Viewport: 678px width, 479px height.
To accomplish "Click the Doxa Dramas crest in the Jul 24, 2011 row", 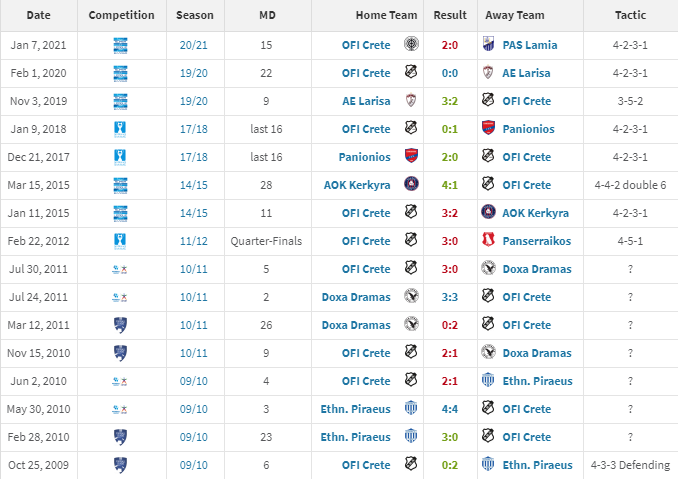I will 411,296.
